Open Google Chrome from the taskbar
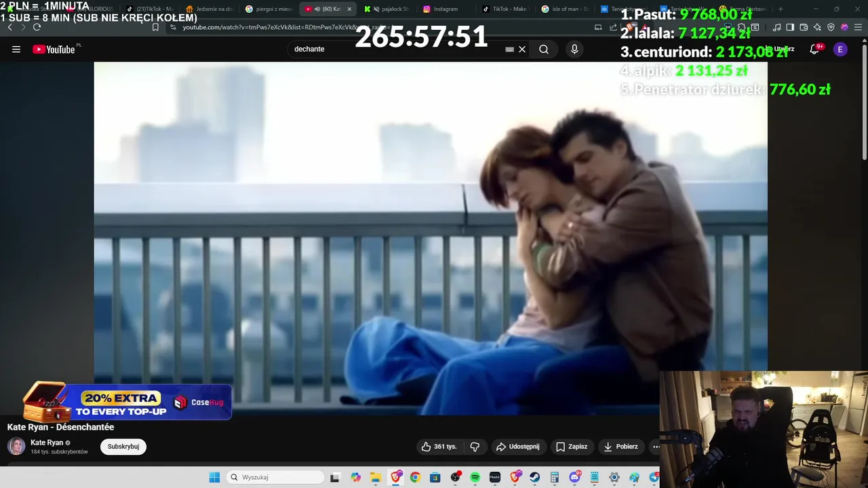868x488 pixels. [x=415, y=477]
